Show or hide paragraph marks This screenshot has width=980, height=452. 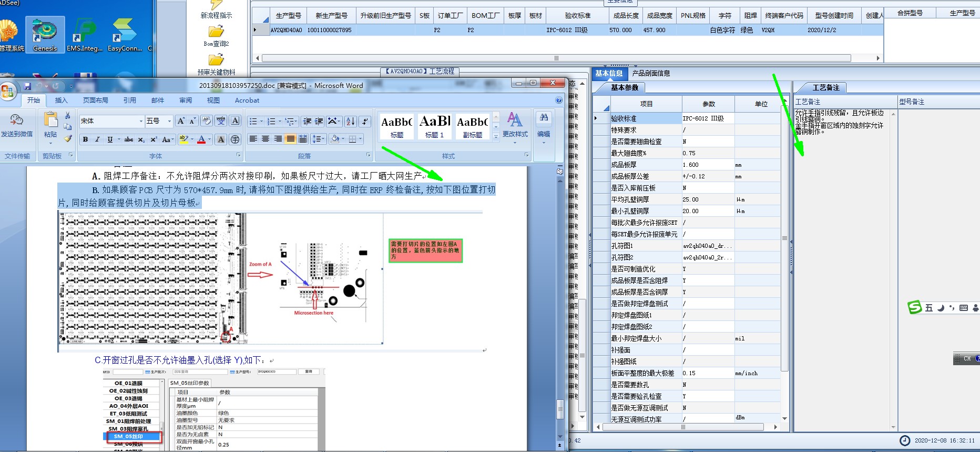click(x=365, y=121)
